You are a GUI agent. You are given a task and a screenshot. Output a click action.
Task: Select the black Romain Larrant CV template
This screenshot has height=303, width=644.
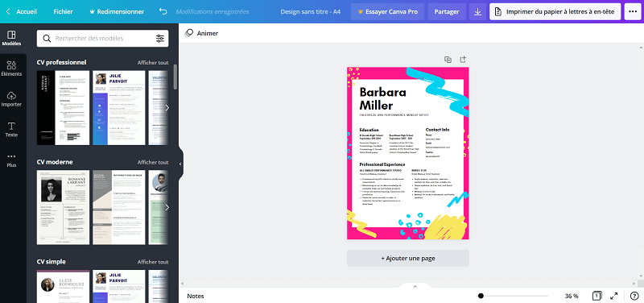(x=64, y=108)
